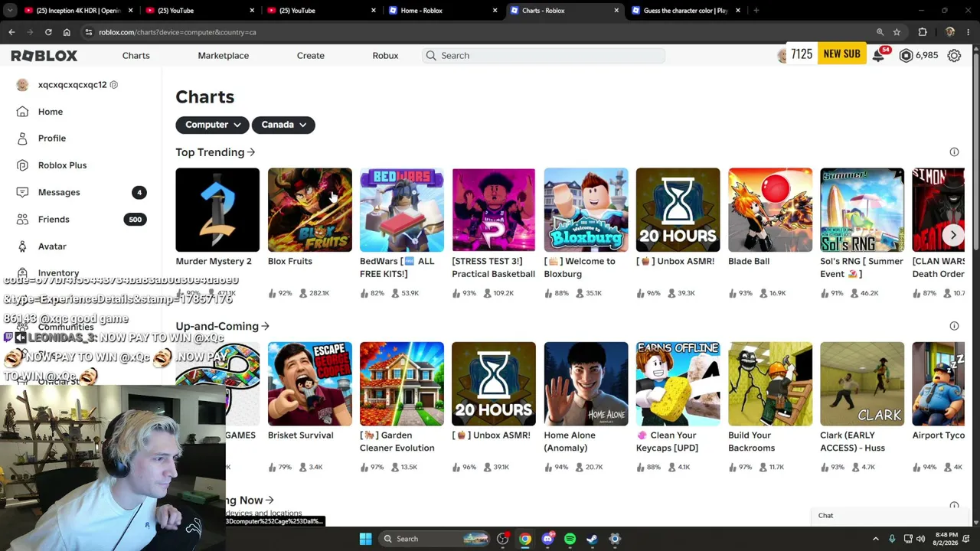Viewport: 980px width, 551px height.
Task: Open the BedWars game thumbnail
Action: click(x=401, y=210)
